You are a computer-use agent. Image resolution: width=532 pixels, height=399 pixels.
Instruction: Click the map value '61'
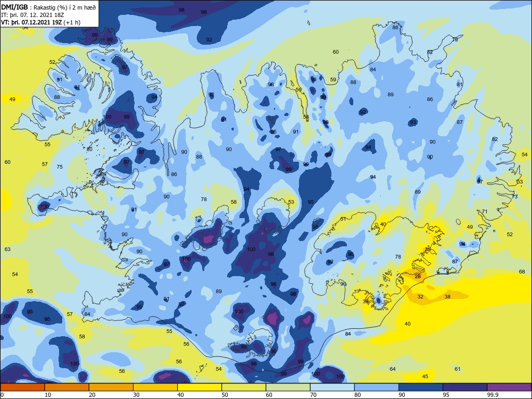tap(458, 369)
